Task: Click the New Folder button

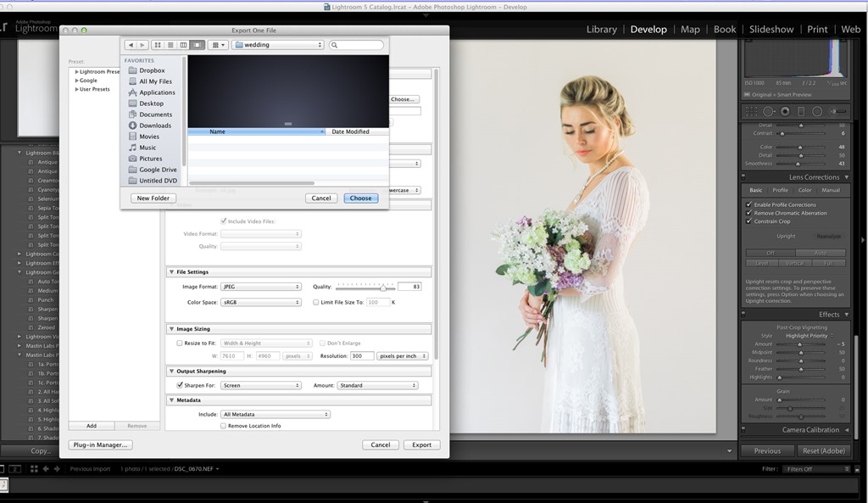Action: point(153,198)
